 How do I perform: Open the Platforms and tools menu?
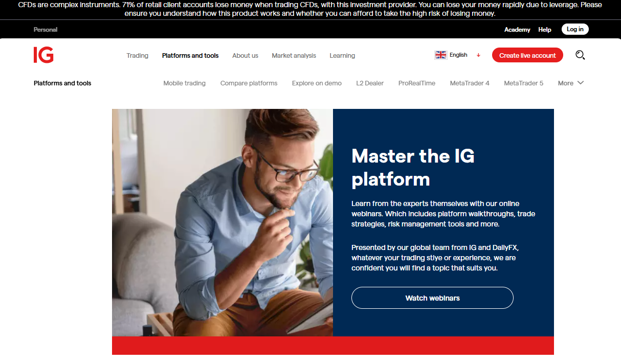(190, 55)
